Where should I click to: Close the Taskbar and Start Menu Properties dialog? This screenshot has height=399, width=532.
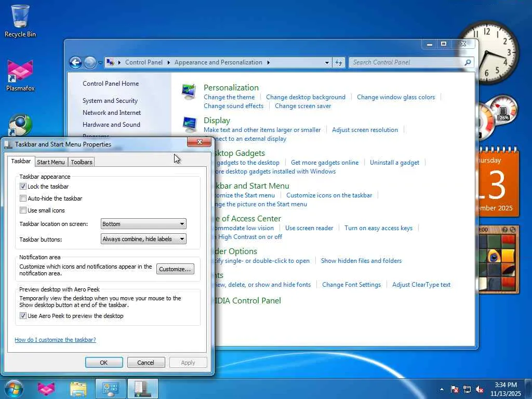[199, 142]
